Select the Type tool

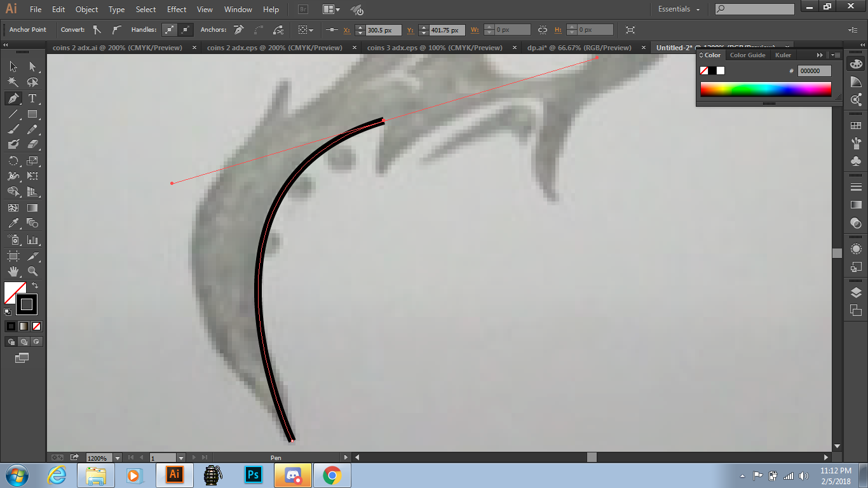[32, 98]
